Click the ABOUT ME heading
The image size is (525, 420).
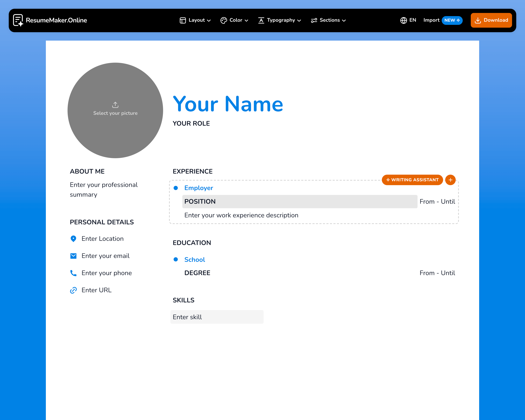87,171
